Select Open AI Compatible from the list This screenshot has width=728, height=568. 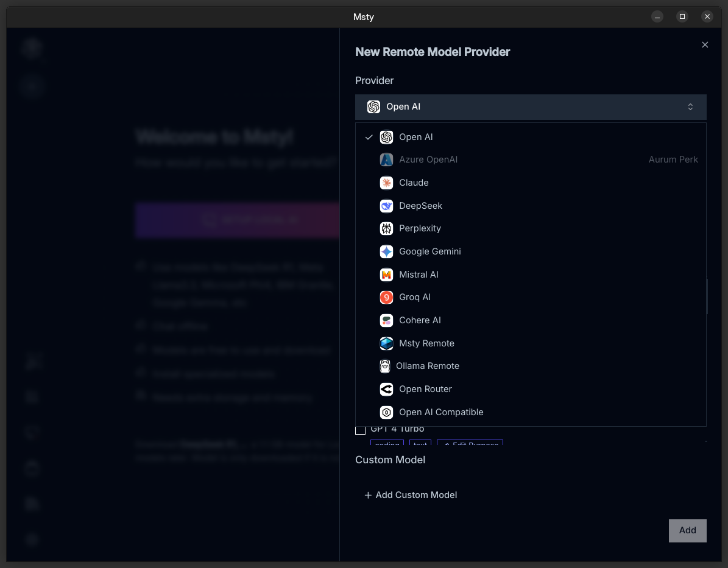coord(441,412)
